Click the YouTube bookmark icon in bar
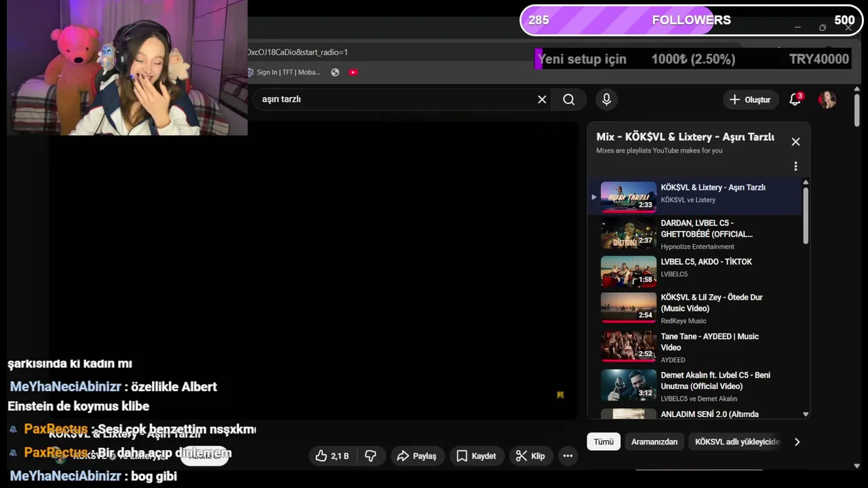The width and height of the screenshot is (868, 488). (353, 73)
